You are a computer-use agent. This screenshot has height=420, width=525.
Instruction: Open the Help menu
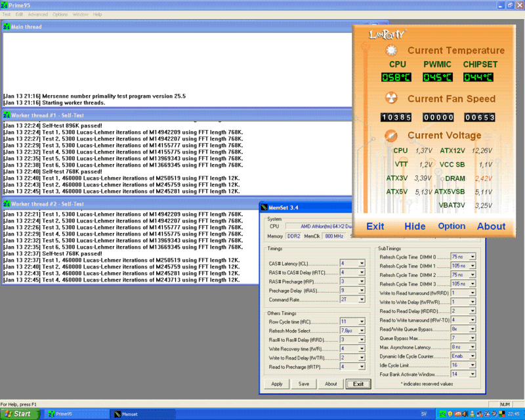(x=97, y=14)
